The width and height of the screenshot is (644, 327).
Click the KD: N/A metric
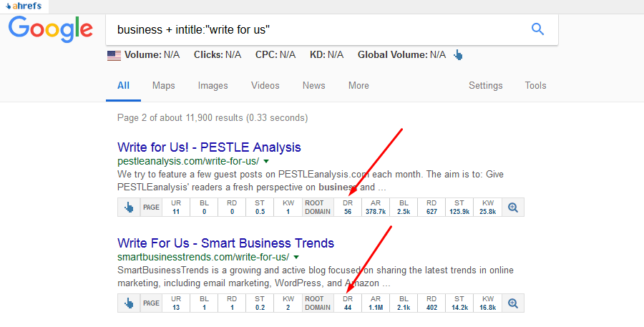326,55
